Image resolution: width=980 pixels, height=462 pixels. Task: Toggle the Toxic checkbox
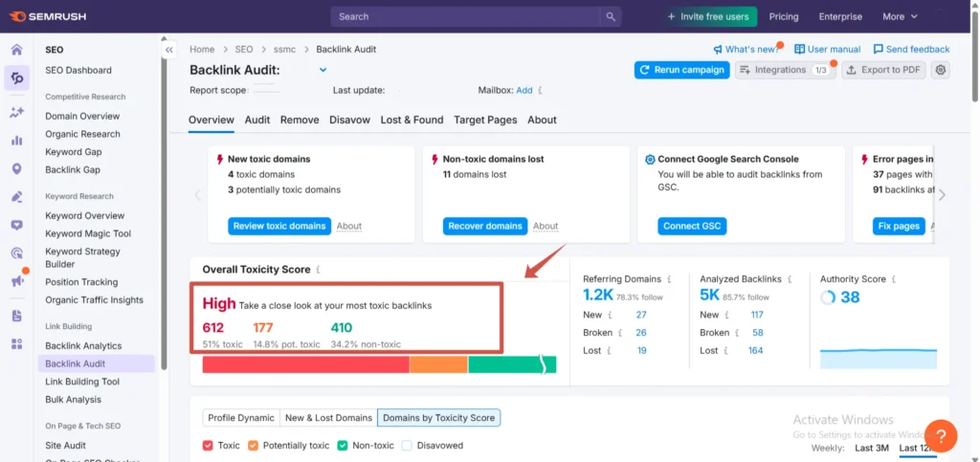[x=208, y=445]
